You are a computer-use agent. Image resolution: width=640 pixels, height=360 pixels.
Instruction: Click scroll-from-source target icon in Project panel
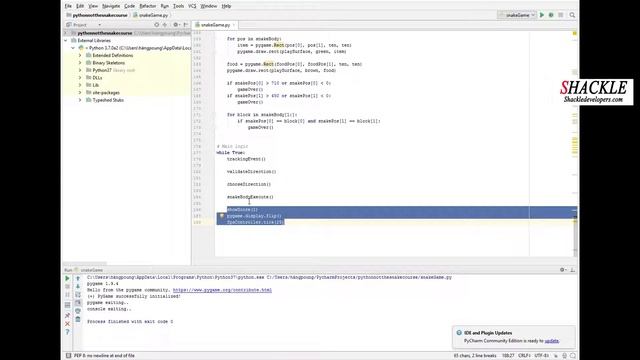click(156, 25)
